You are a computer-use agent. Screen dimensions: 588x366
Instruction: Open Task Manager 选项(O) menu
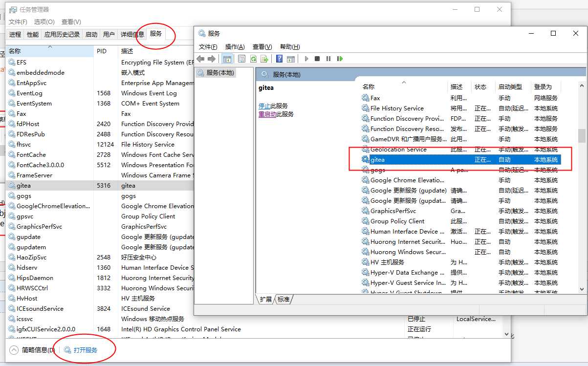(x=44, y=22)
